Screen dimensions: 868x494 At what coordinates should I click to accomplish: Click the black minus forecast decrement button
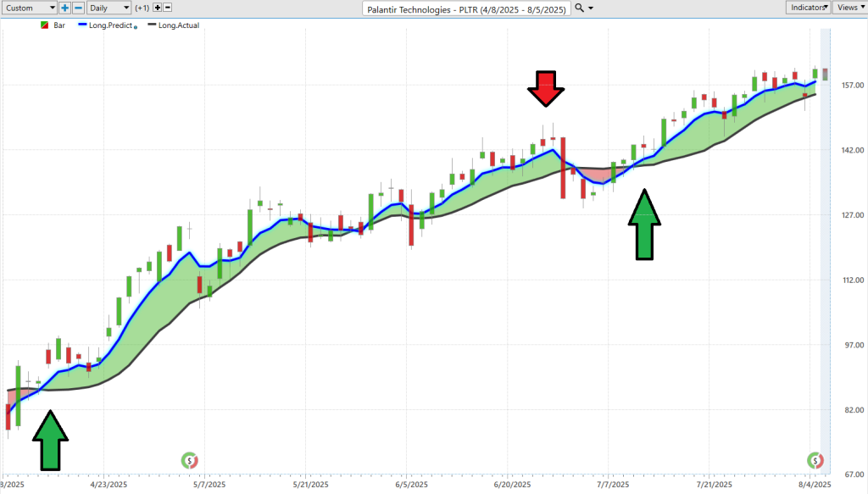[x=168, y=8]
